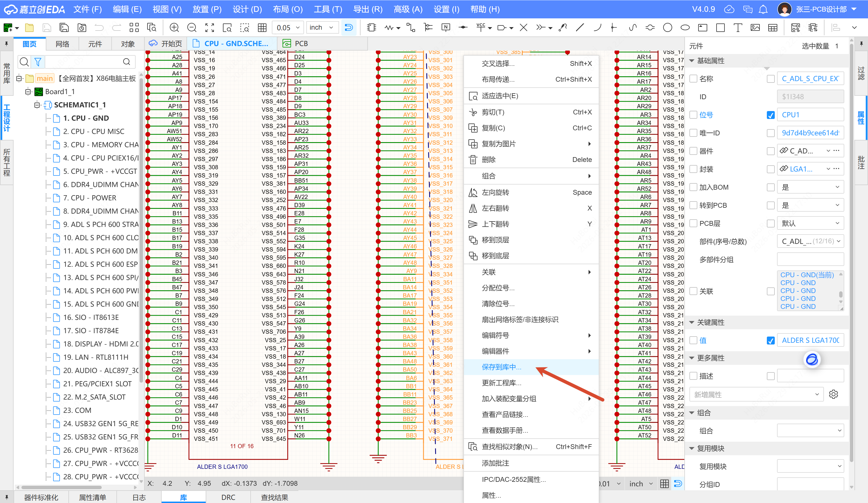Open 2. CPU - CPU MISC sheet
Viewport: 868px width, 503px height.
(94, 131)
